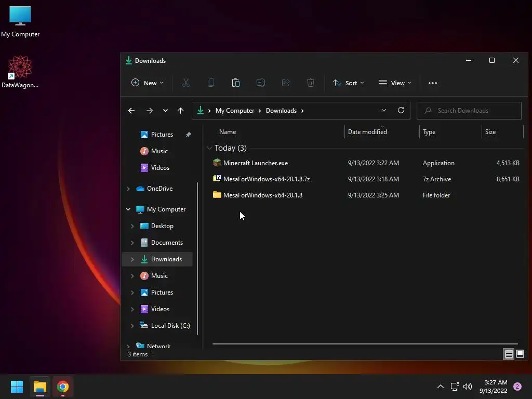
Task: Click the Search Downloads field
Action: click(469, 111)
